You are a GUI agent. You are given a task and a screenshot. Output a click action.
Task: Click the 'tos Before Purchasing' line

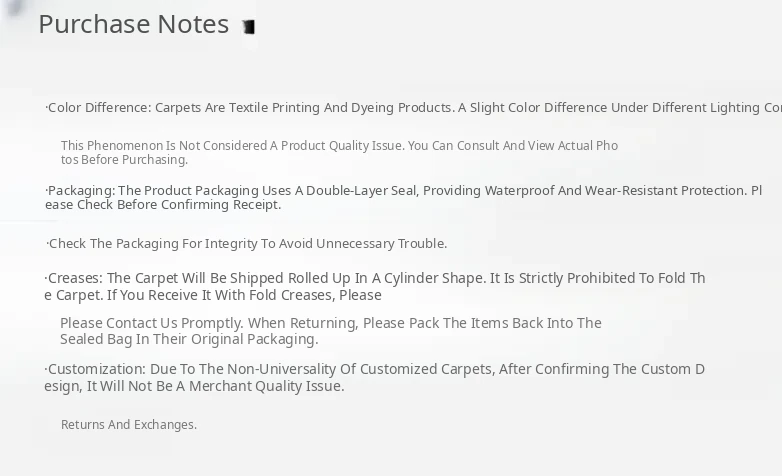coord(124,160)
